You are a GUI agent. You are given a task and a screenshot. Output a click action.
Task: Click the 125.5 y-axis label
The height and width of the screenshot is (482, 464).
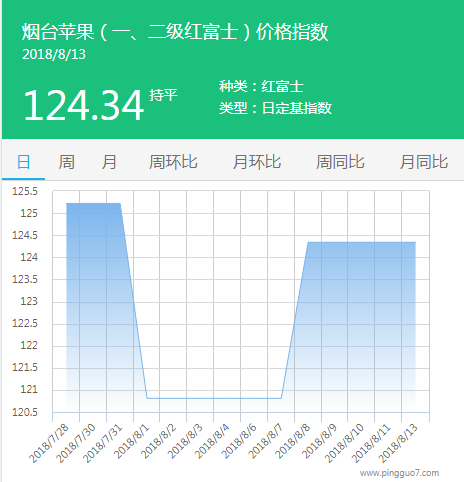pyautogui.click(x=25, y=191)
